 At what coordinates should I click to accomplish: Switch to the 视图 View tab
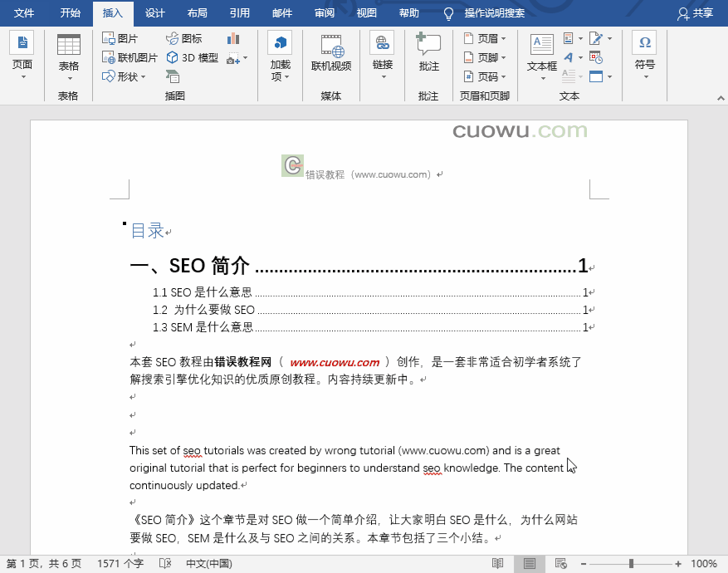point(366,13)
